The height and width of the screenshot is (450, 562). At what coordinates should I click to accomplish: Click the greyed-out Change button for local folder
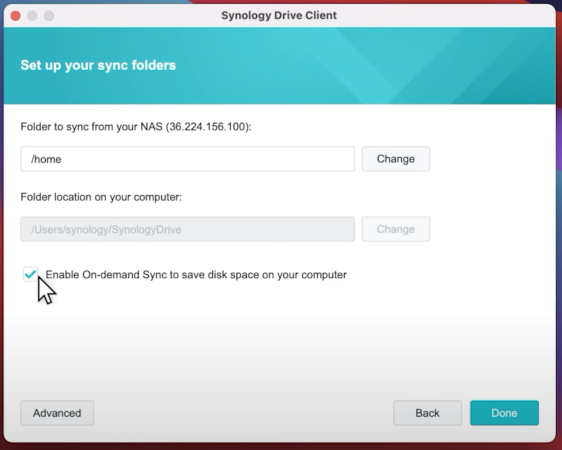coord(396,229)
